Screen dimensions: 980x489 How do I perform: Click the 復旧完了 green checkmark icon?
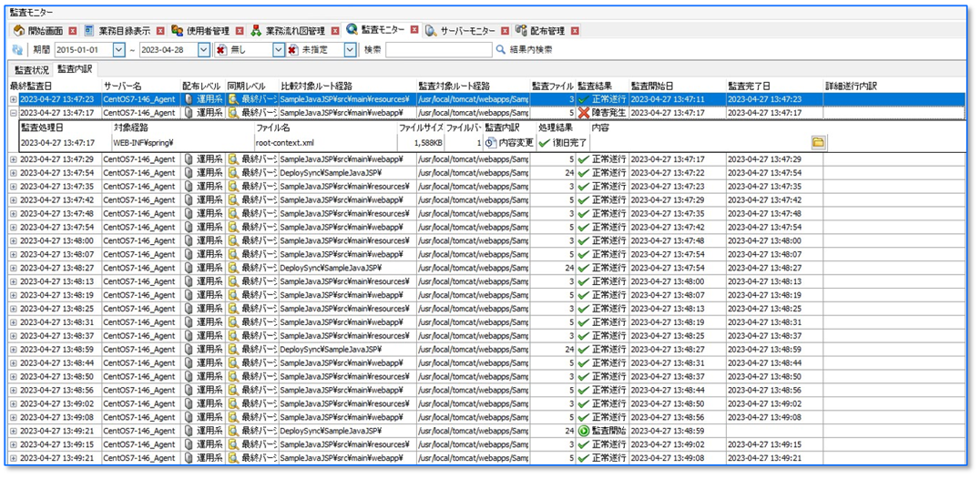(545, 143)
